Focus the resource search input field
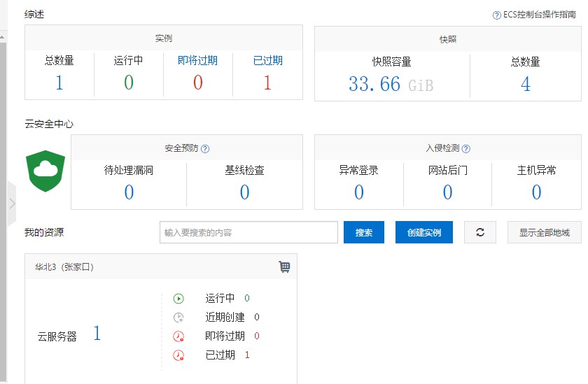This screenshot has height=384, width=588. (248, 232)
